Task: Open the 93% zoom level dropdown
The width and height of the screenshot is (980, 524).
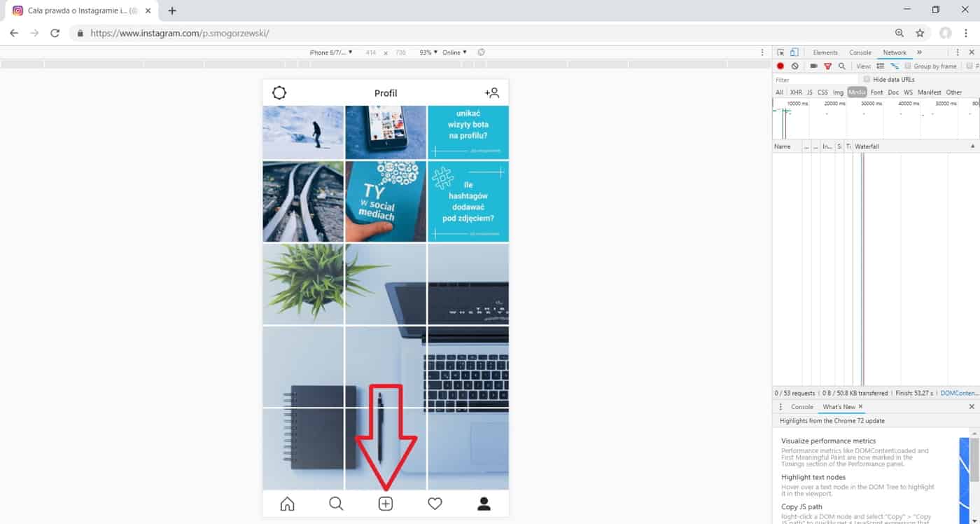Action: pyautogui.click(x=428, y=53)
